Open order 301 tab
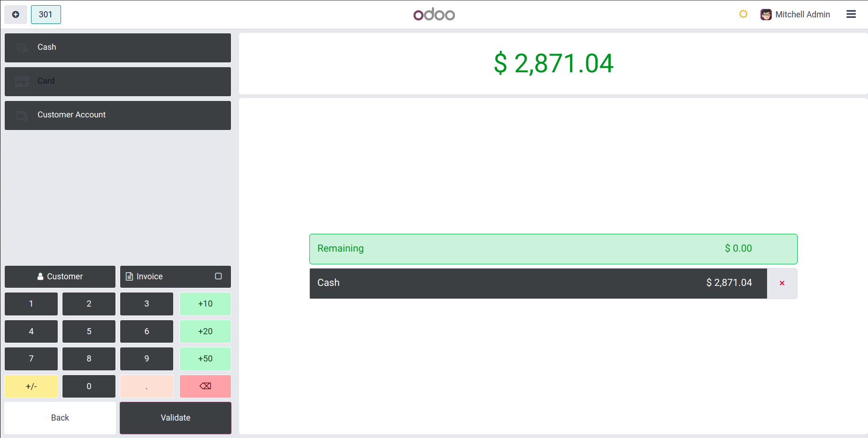The width and height of the screenshot is (868, 438). [46, 15]
